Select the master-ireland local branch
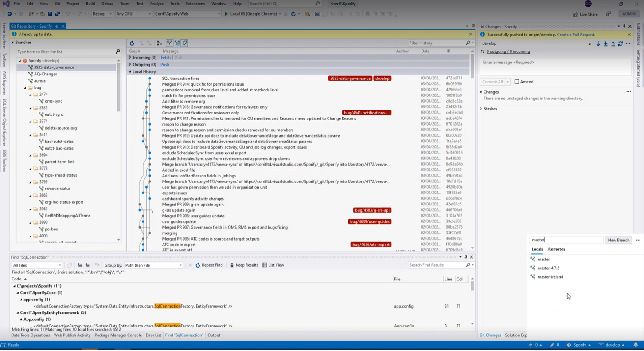Screen dimensions: 644x351 pos(550,277)
